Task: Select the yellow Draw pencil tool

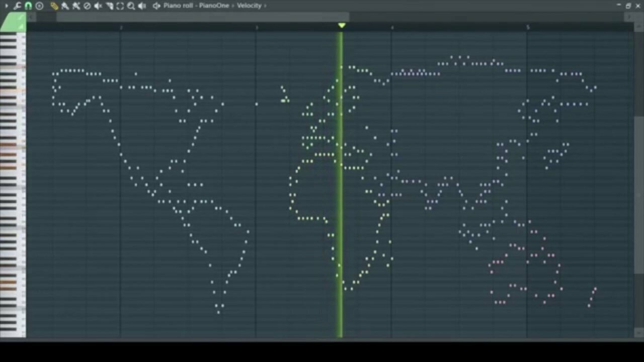Action: coord(54,6)
